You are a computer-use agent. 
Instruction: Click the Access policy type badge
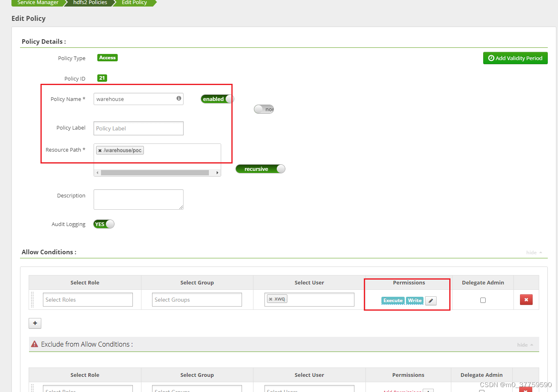point(108,58)
